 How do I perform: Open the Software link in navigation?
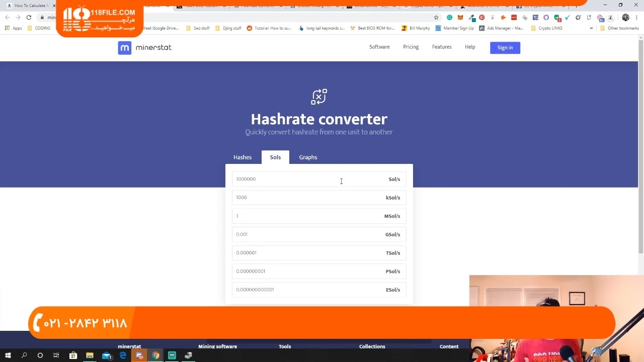(x=379, y=47)
